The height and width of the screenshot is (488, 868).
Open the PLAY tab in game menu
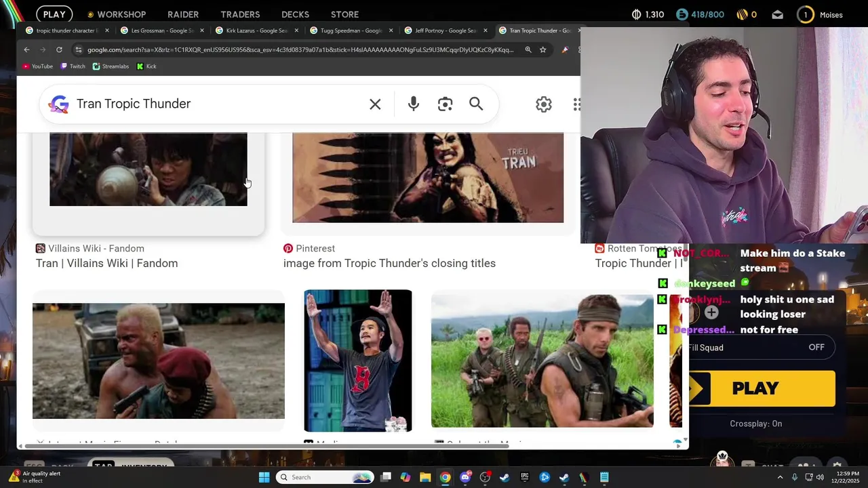(x=54, y=14)
